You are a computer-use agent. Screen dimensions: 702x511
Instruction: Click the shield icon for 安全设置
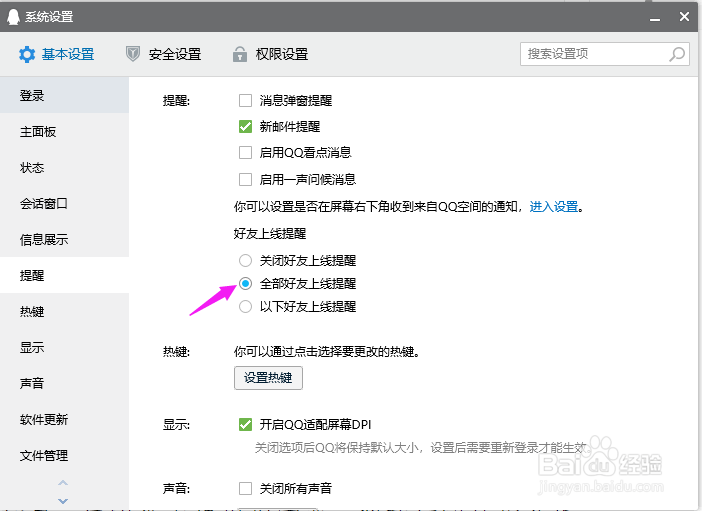pos(133,54)
